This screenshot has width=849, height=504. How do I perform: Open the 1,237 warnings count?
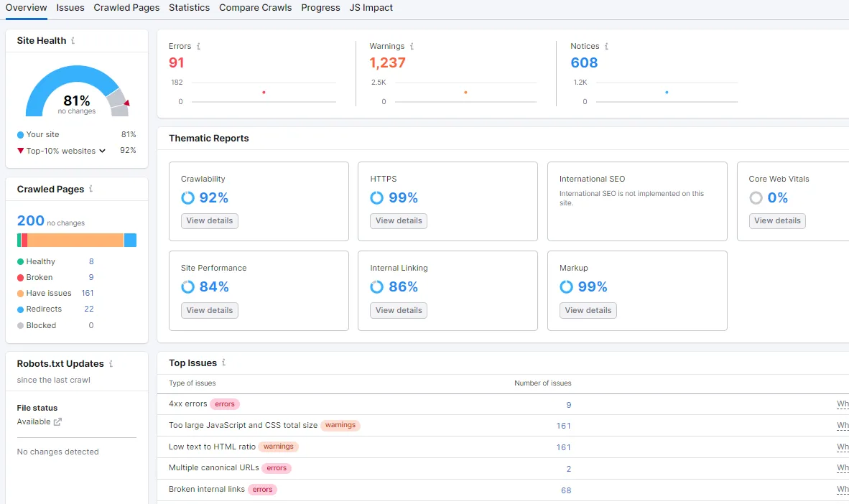(x=387, y=63)
